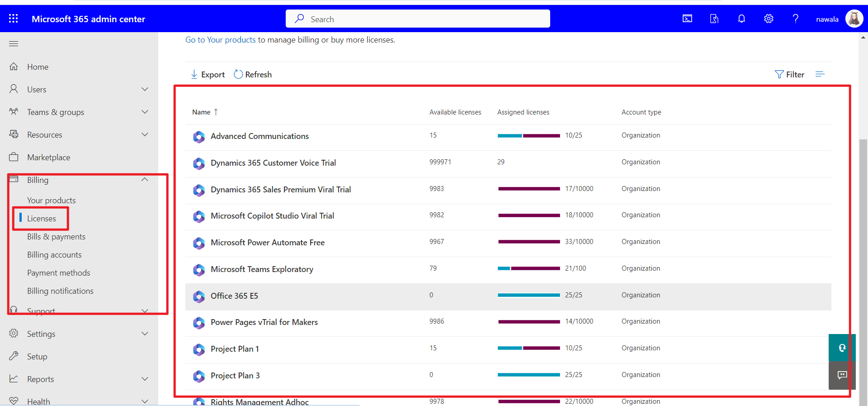Open the feedback chat floating button
Screen dimensions: 868x406
tap(842, 375)
